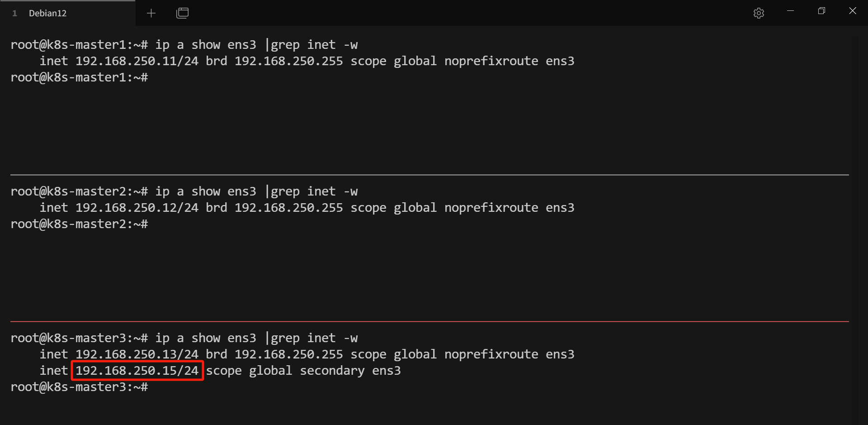Restore down the terminal window

(x=821, y=11)
